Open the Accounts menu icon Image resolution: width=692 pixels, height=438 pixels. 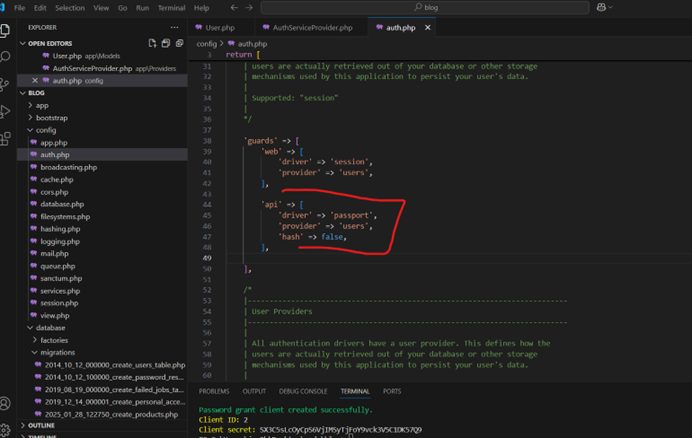6,404
